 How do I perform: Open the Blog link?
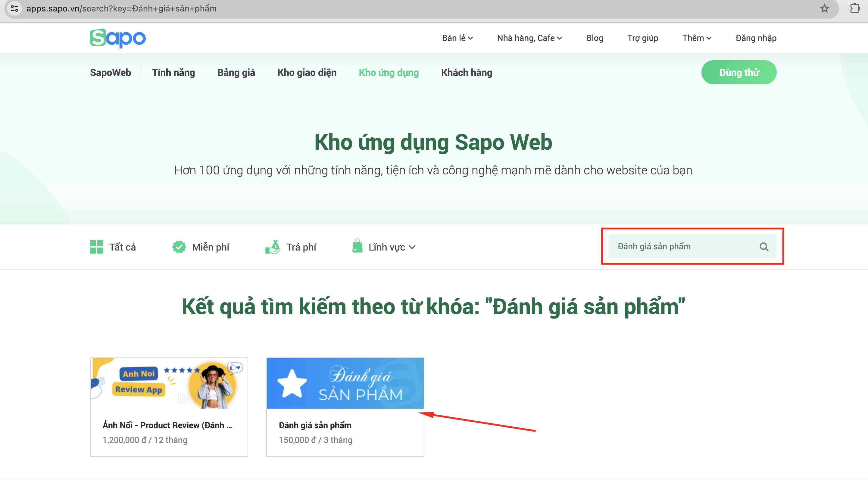595,38
